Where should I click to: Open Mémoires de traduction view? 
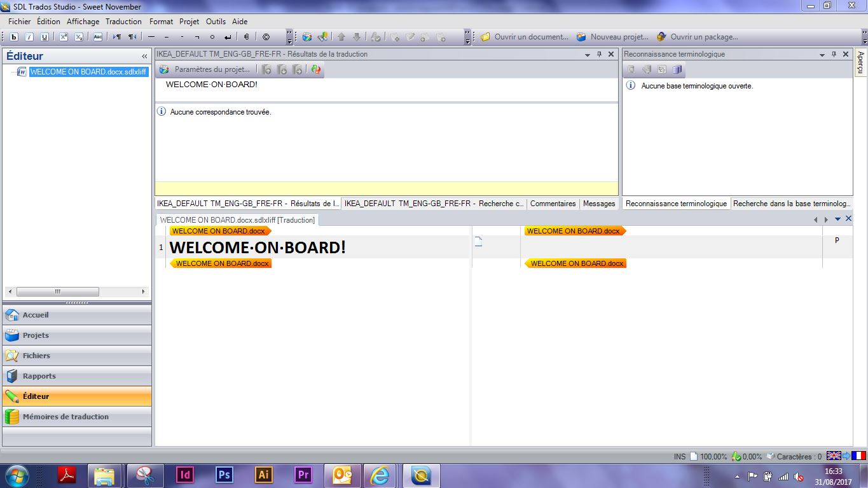(77, 417)
